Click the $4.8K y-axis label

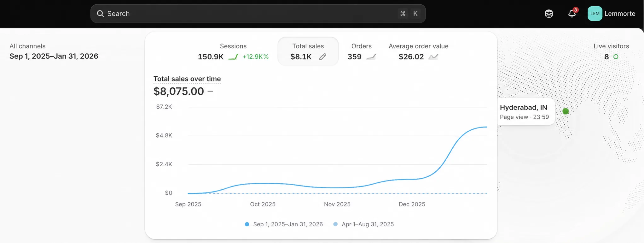click(164, 135)
